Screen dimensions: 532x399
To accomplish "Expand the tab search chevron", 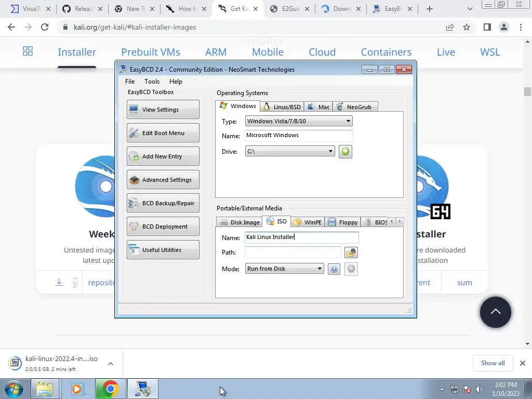I will click(x=470, y=9).
